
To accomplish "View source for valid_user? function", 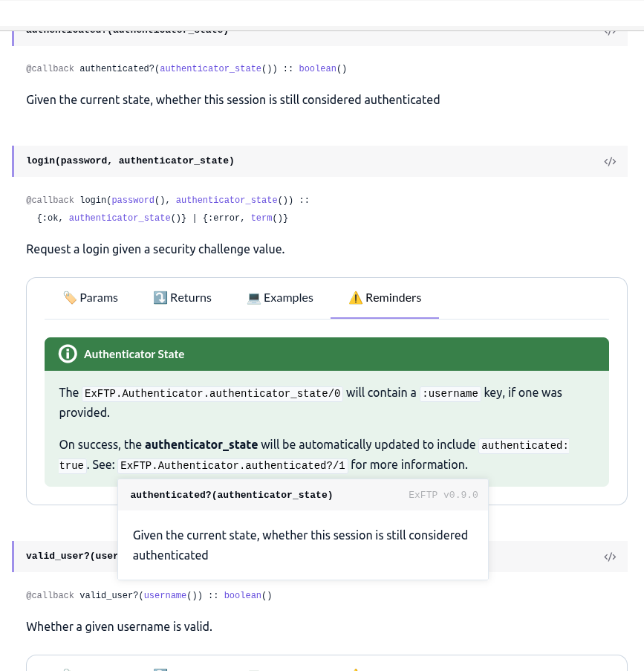I will click(610, 557).
